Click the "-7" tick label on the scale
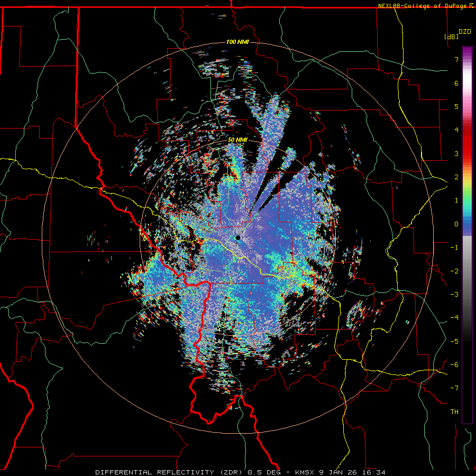 tap(454, 388)
